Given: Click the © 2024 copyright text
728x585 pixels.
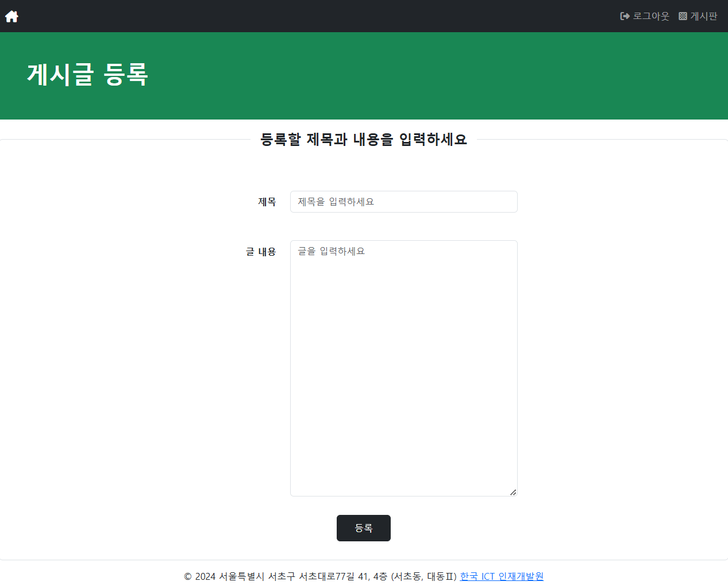Looking at the screenshot, I should click(x=199, y=576).
